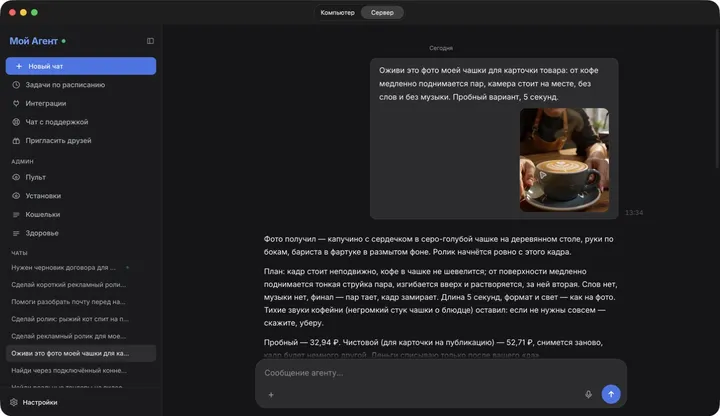Switch to the Компьютер tab
720x416 pixels.
pos(338,12)
